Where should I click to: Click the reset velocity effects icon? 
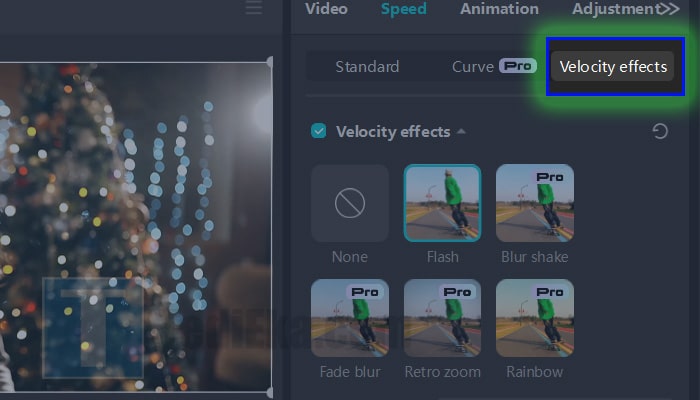[x=660, y=131]
